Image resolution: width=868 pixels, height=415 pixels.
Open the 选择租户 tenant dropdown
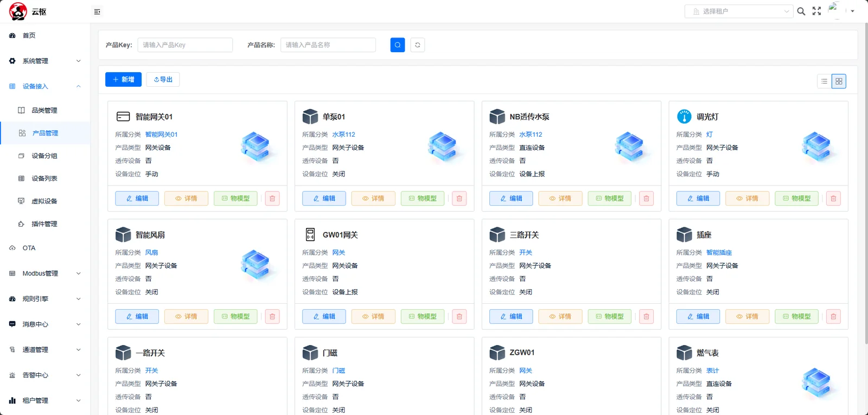739,11
